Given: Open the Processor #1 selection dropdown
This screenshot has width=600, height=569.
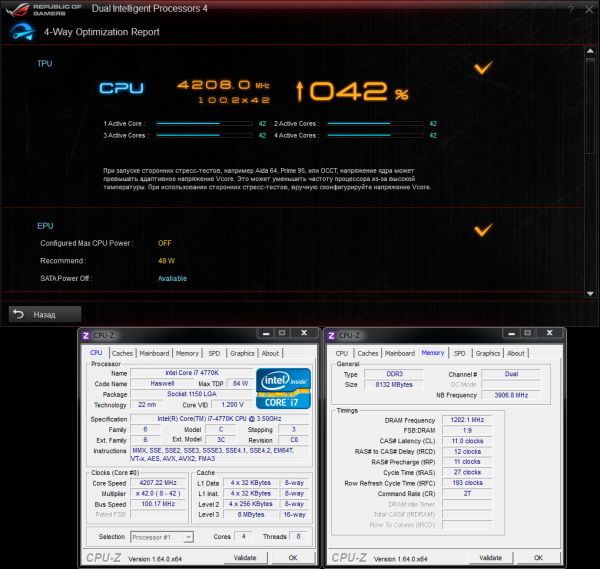Looking at the screenshot, I should (x=162, y=537).
